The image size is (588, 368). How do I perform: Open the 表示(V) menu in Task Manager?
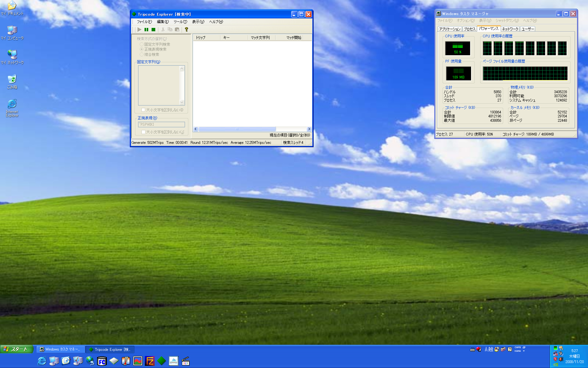(x=485, y=21)
